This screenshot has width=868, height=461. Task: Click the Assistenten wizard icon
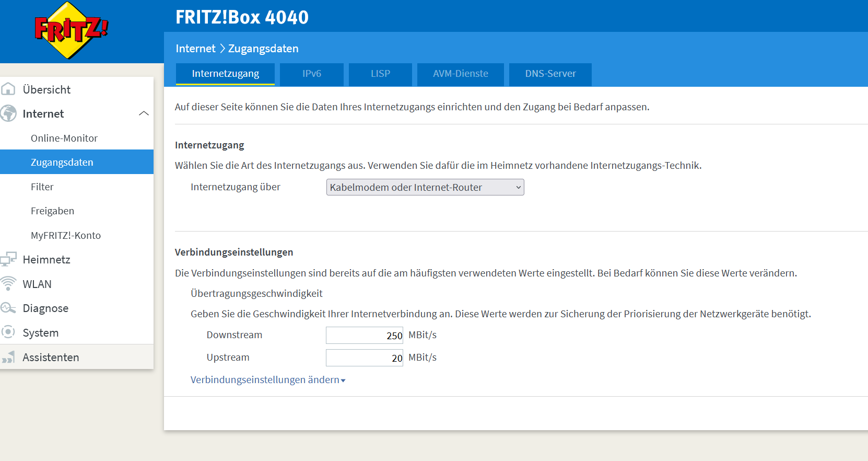coord(8,357)
